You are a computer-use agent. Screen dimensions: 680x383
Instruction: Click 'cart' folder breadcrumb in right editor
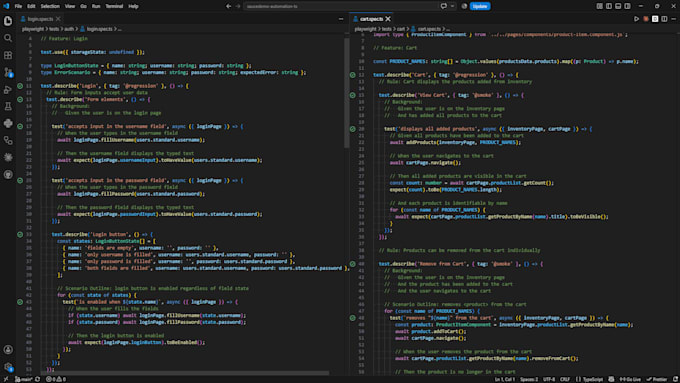[x=401, y=29]
